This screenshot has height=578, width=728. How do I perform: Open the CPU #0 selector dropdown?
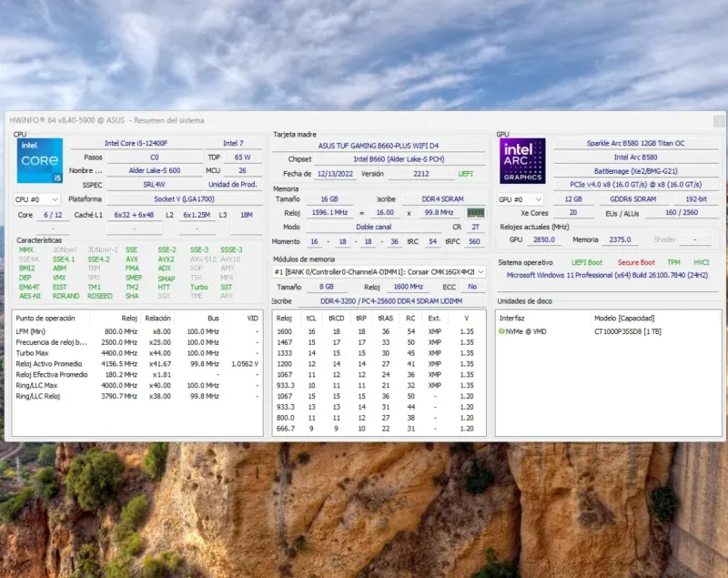[36, 199]
